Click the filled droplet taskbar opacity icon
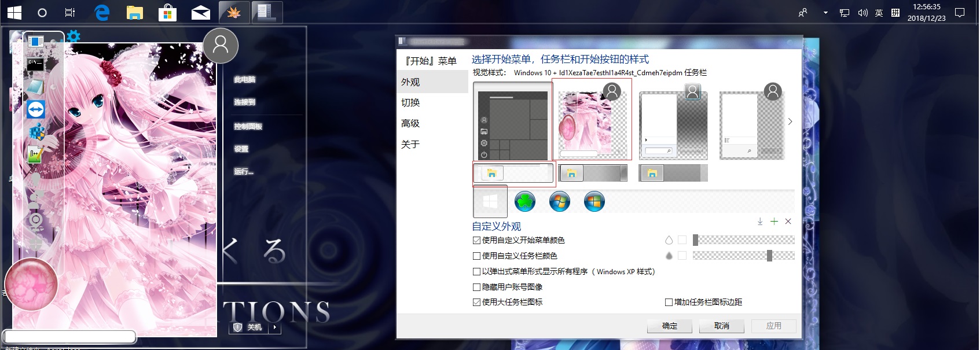Screen dimensions: 980x350 669,255
